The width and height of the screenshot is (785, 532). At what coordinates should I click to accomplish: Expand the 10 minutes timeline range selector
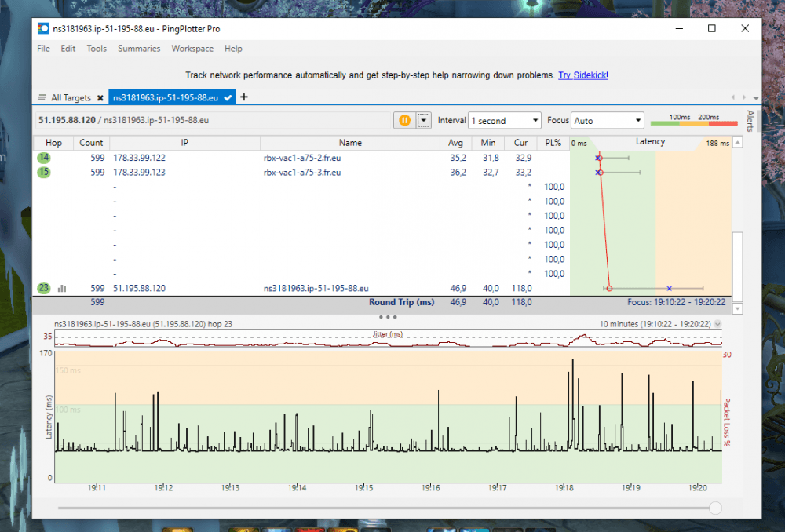[717, 324]
